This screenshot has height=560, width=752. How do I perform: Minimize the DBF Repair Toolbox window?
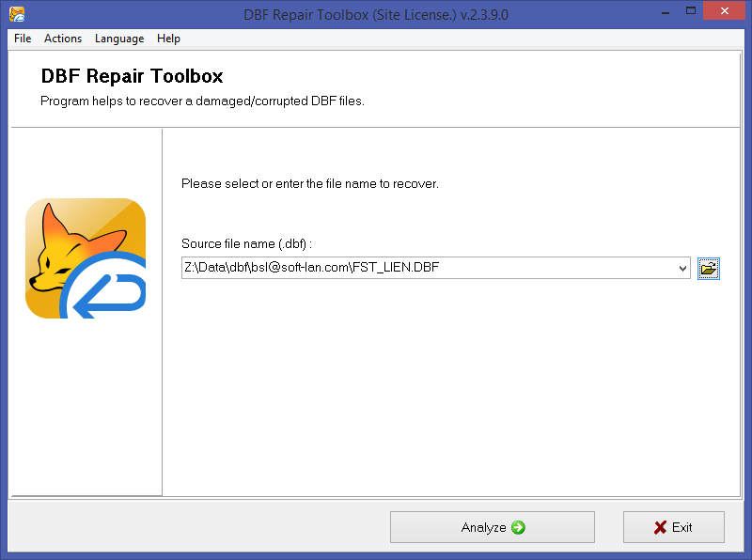point(666,12)
